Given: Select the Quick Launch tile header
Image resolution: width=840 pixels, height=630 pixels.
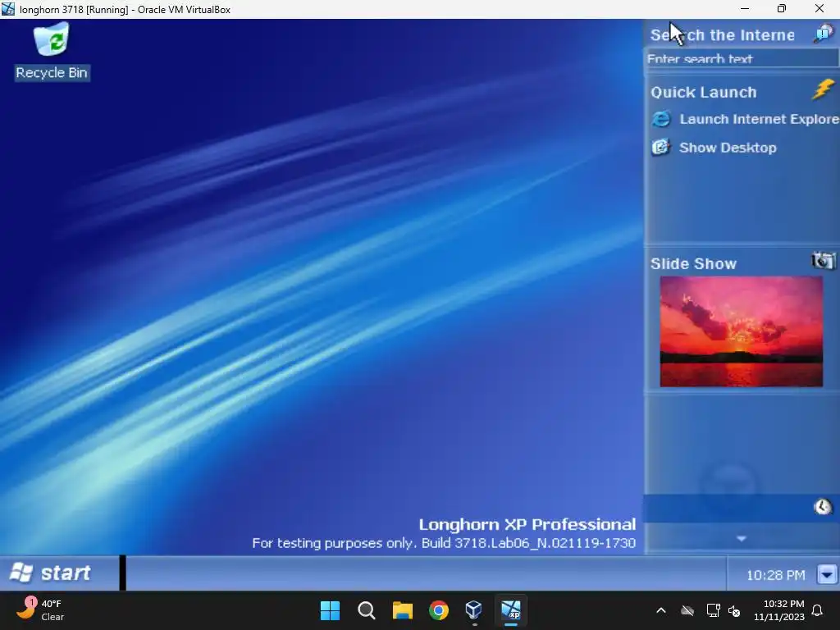Looking at the screenshot, I should tap(703, 92).
